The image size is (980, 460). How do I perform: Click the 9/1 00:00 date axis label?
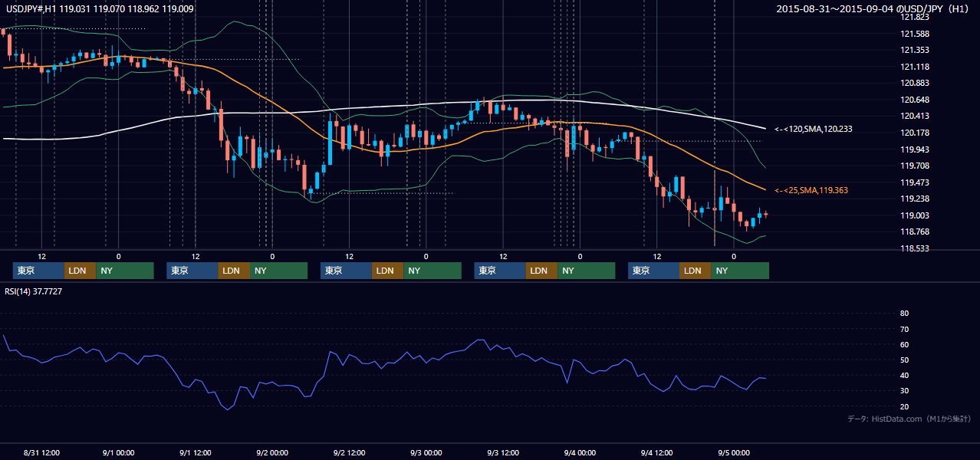tap(118, 452)
